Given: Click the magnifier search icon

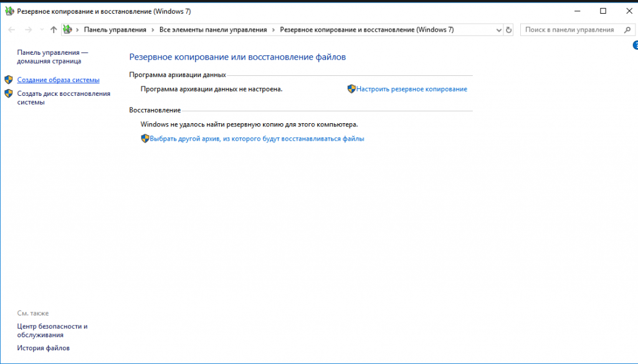Looking at the screenshot, I should 627,30.
